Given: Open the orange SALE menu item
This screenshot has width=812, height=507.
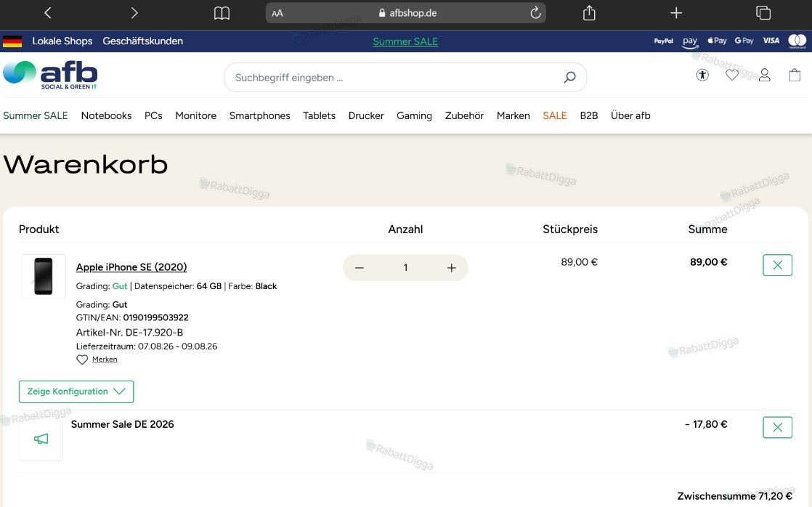Looking at the screenshot, I should [x=555, y=115].
